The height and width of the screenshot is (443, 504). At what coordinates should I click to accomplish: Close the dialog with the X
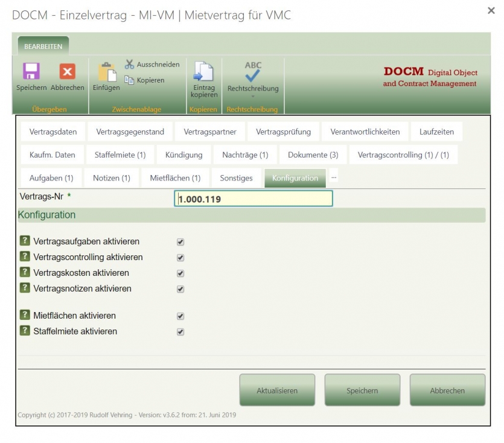(491, 11)
